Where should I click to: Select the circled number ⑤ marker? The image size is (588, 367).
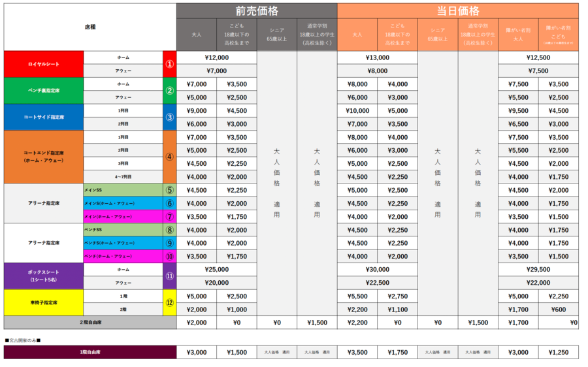point(169,190)
